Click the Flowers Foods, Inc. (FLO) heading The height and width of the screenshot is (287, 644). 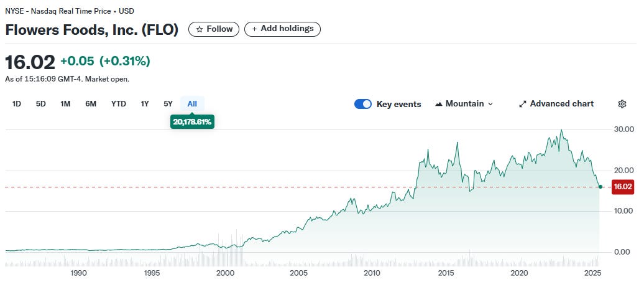tap(91, 30)
